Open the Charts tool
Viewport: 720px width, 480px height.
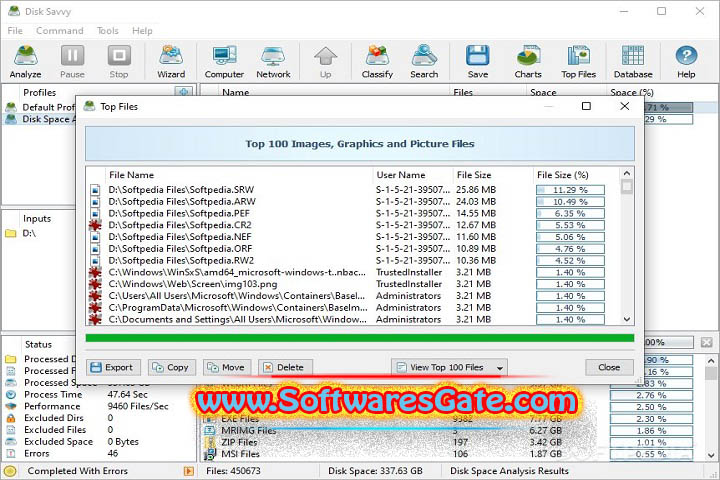pyautogui.click(x=528, y=62)
